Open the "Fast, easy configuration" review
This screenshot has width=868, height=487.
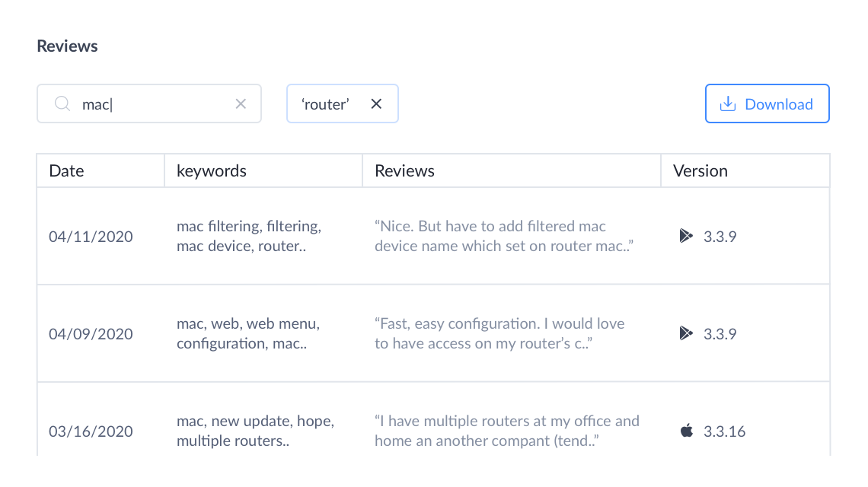(x=499, y=334)
